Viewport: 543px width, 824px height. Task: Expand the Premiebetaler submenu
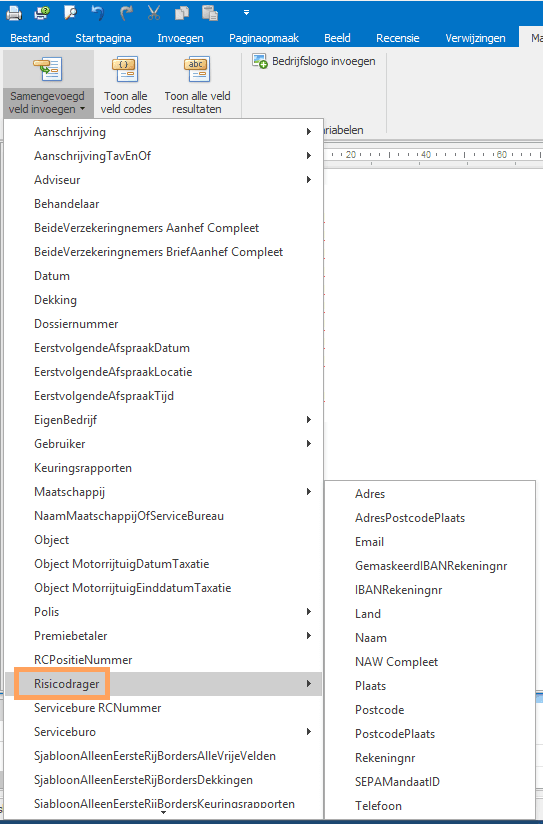pyautogui.click(x=163, y=636)
